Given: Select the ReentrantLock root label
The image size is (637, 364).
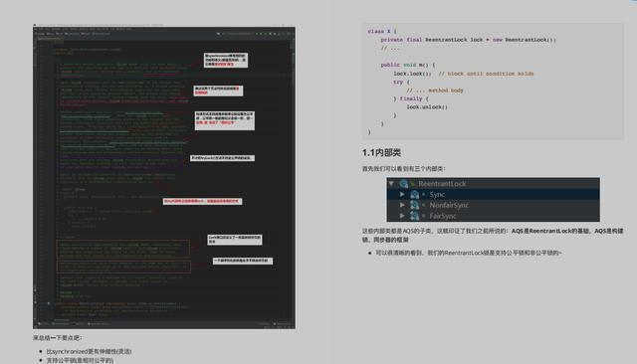Looking at the screenshot, I should (442, 184).
